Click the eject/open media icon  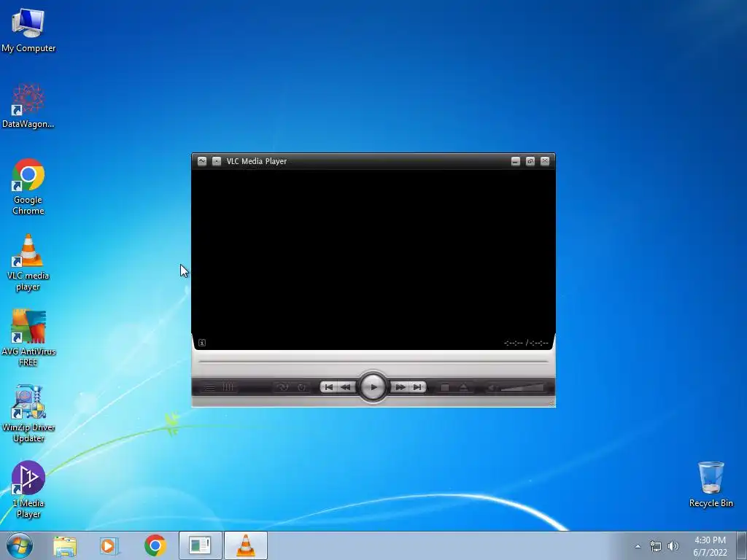(x=463, y=388)
